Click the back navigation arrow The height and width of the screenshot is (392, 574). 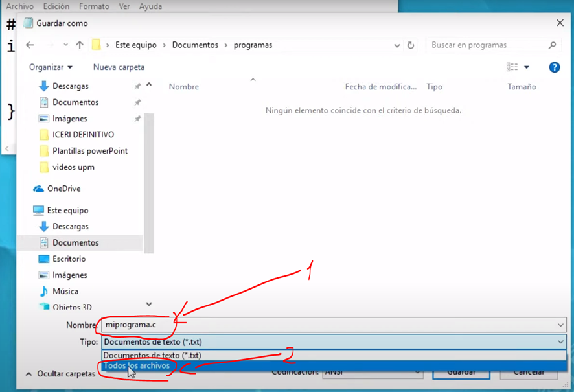(x=30, y=45)
